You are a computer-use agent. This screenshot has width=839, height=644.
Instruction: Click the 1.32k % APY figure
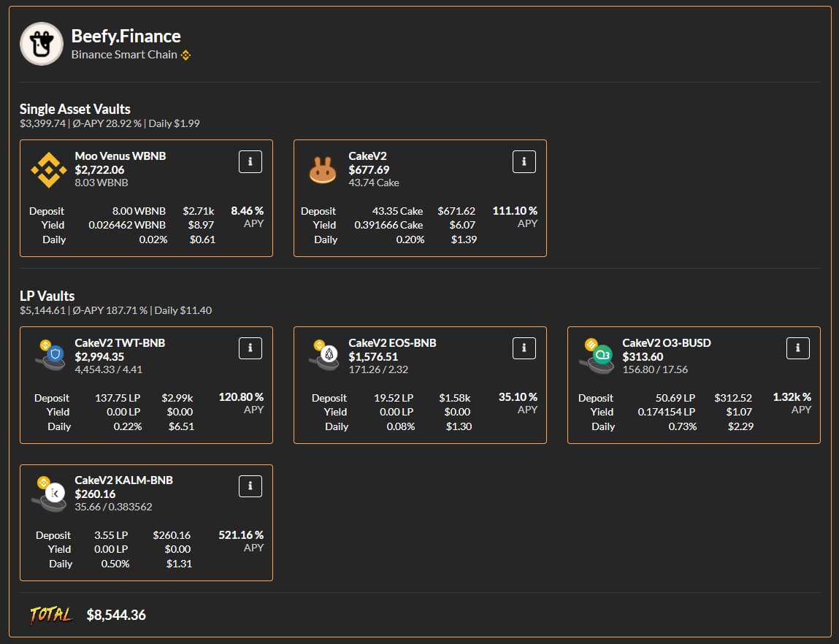click(x=792, y=397)
